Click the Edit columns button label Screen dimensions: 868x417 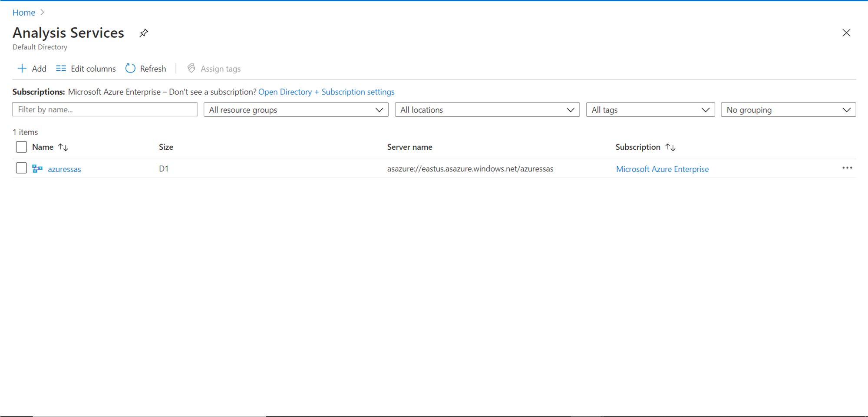point(93,69)
